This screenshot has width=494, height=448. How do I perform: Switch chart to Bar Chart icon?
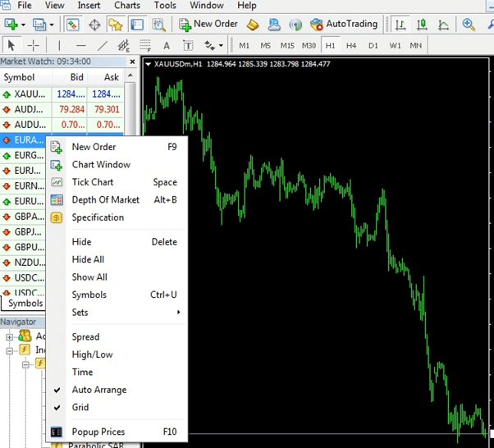[x=400, y=25]
